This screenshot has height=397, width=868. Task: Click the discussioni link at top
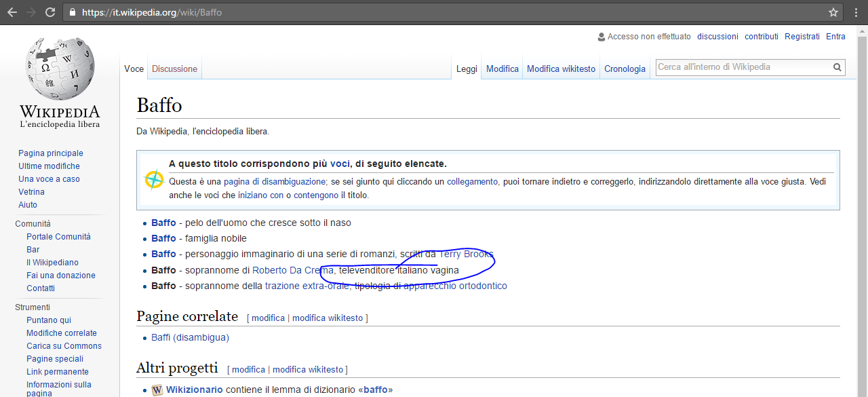coord(717,37)
